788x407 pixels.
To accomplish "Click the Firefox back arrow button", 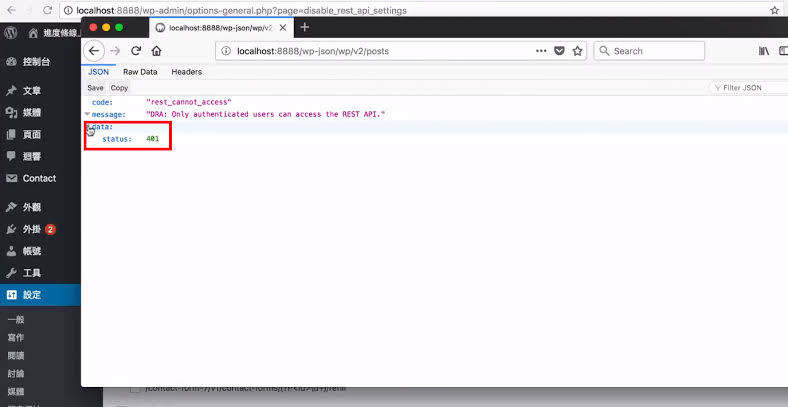I will [x=95, y=50].
